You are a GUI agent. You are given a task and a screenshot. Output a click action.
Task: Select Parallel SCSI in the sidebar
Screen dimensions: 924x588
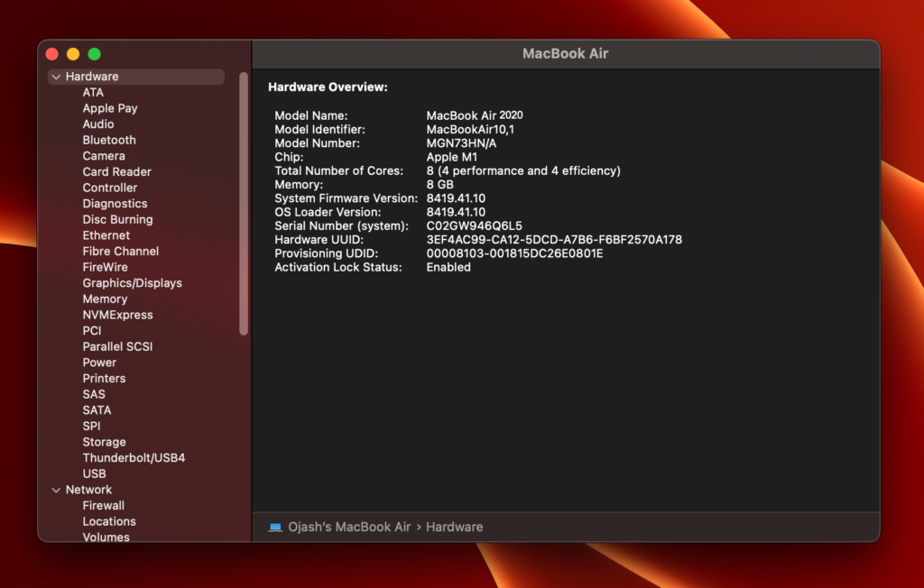[118, 347]
